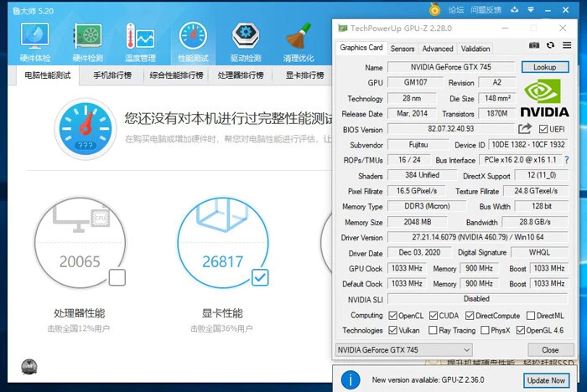The height and width of the screenshot is (392, 587).
Task: Click the Lookup button
Action: tap(545, 67)
